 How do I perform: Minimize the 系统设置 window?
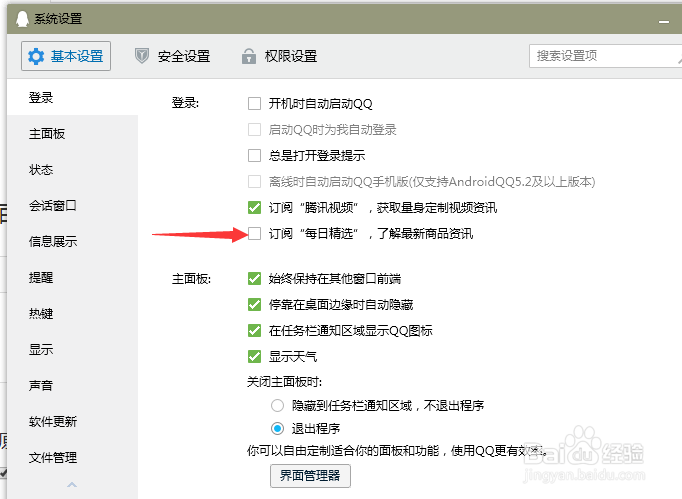[664, 21]
